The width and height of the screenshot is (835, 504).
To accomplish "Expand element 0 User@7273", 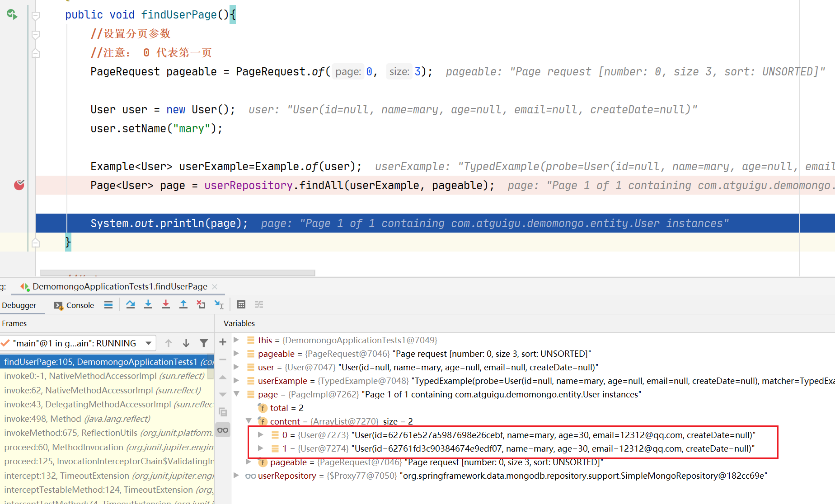I will 261,434.
